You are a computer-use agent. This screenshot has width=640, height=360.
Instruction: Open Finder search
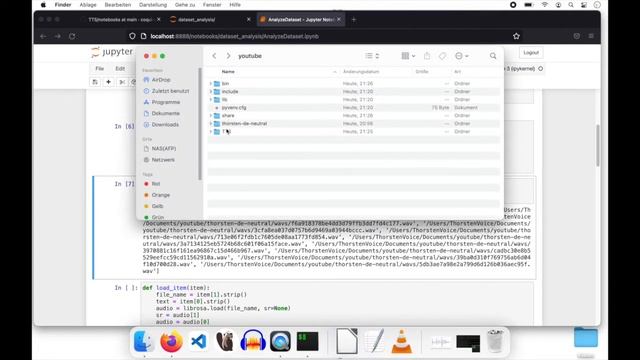[x=493, y=56]
